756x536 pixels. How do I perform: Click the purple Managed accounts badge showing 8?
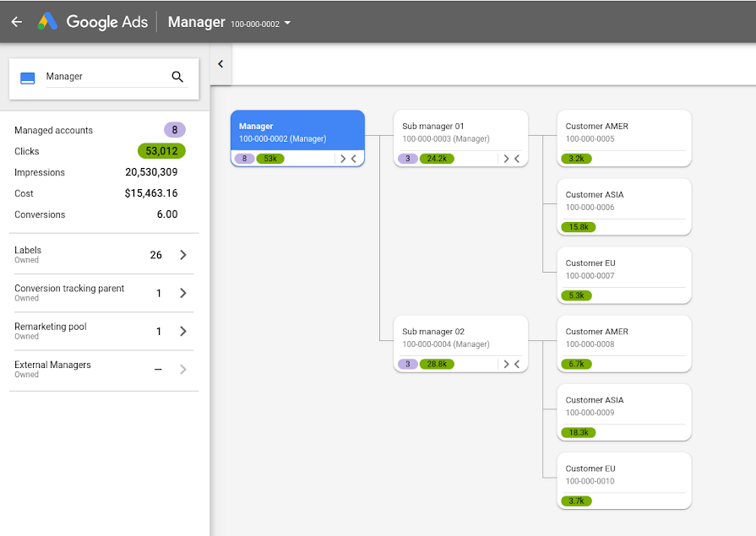click(175, 130)
